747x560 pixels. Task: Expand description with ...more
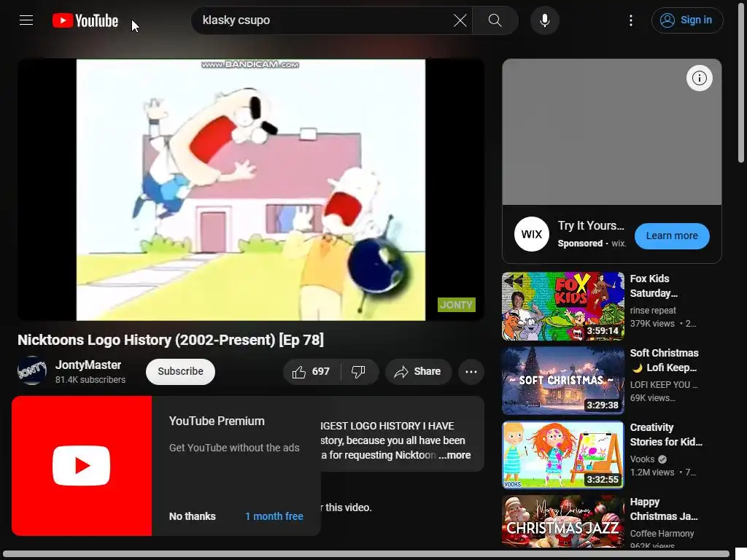pos(455,455)
